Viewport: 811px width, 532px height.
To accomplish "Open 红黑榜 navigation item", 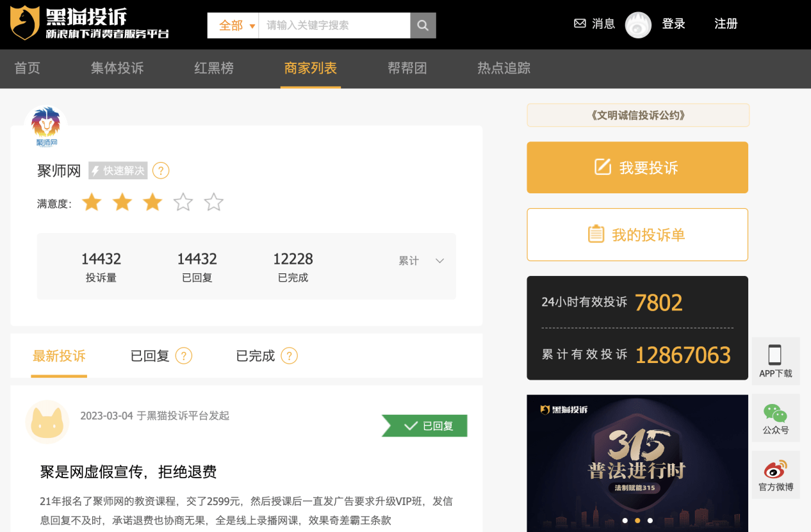I will 214,68.
